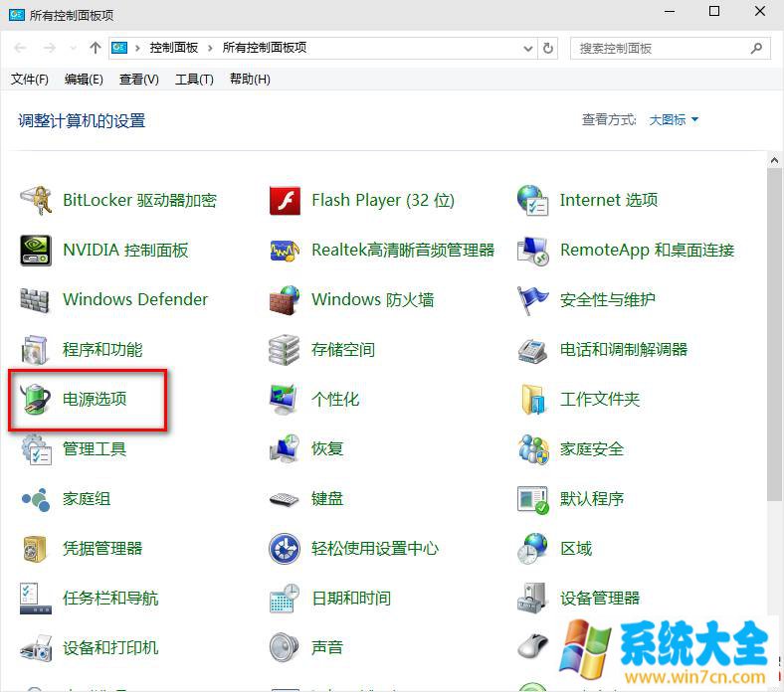This screenshot has height=692, width=784.
Task: Open the Realtek audio manager icon
Action: pos(285,250)
